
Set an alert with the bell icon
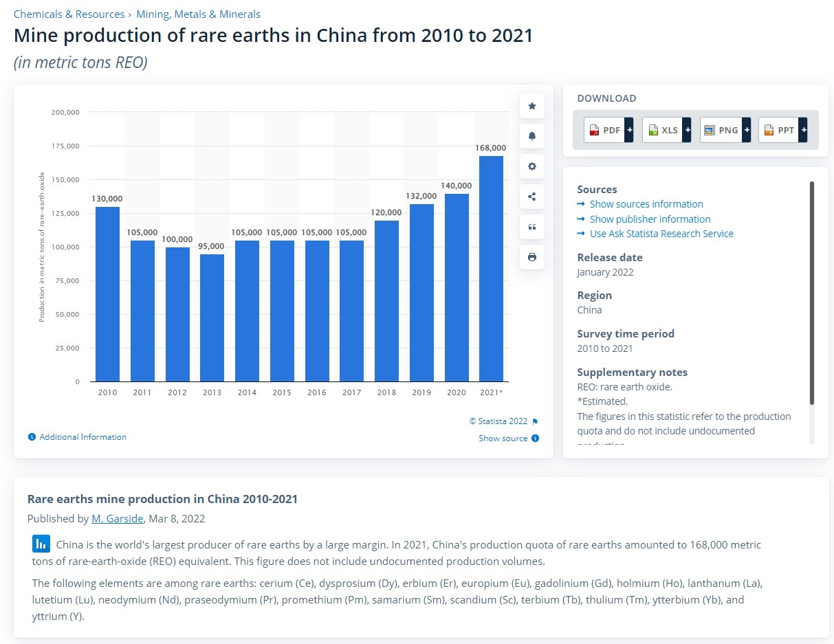pos(531,136)
